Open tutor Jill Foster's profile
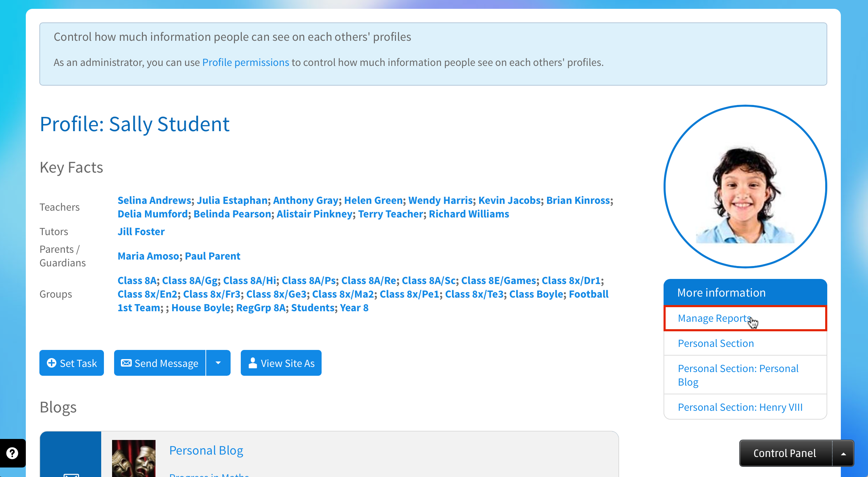The height and width of the screenshot is (477, 868). [x=141, y=231]
